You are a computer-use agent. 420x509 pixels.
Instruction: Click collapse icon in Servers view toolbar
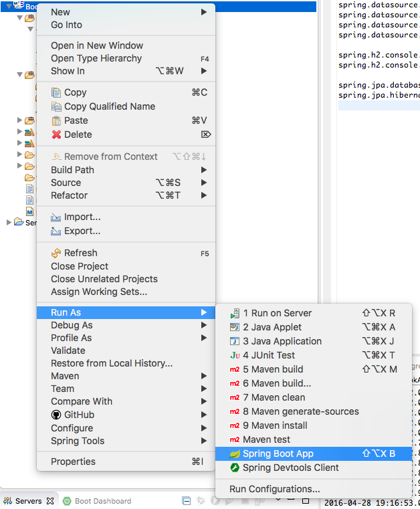coord(187,501)
